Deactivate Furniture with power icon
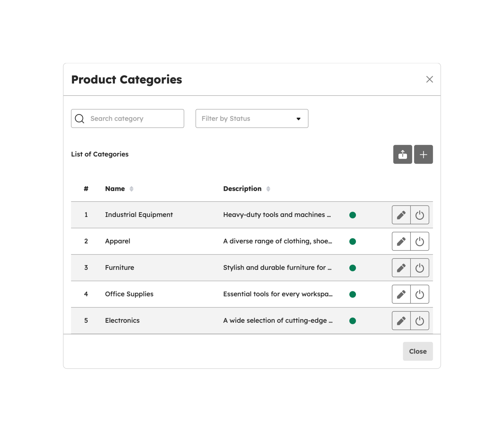504x432 pixels. (x=420, y=268)
